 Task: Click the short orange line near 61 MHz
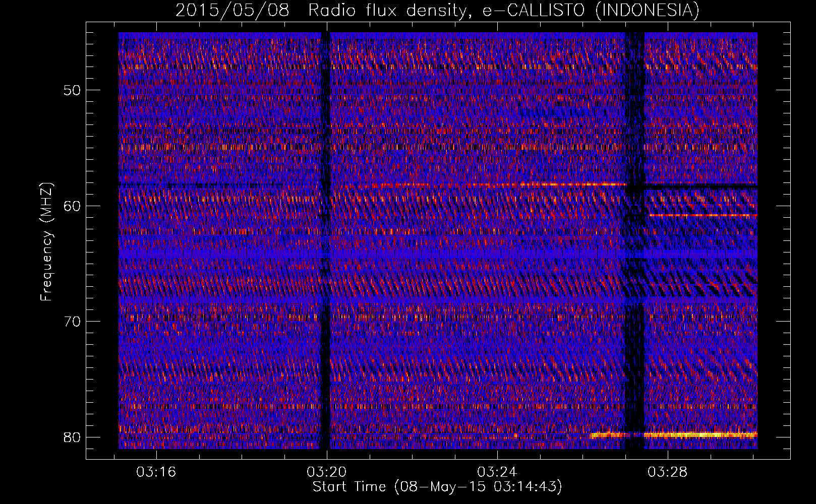704,215
